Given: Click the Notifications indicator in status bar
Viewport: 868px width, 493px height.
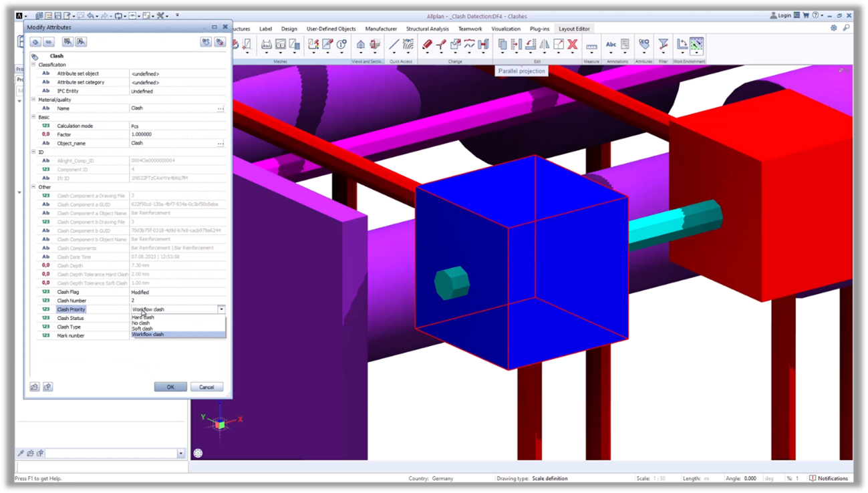Looking at the screenshot, I should (x=829, y=478).
